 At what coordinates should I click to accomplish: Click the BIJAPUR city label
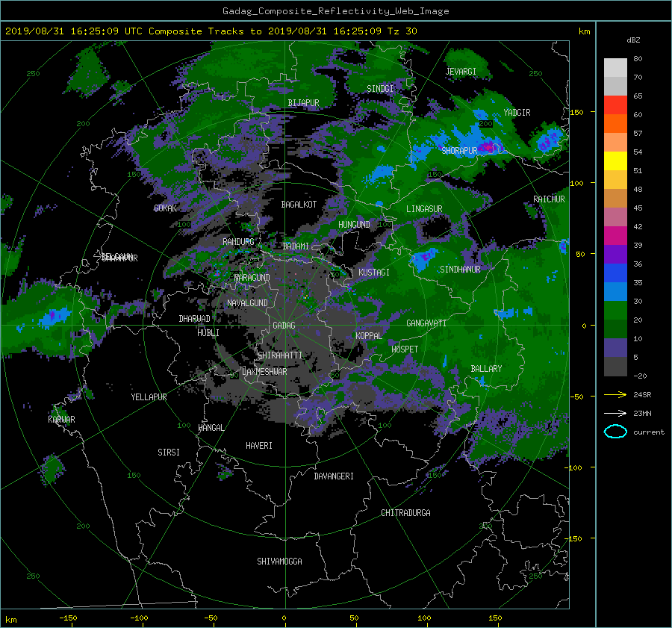pos(303,103)
